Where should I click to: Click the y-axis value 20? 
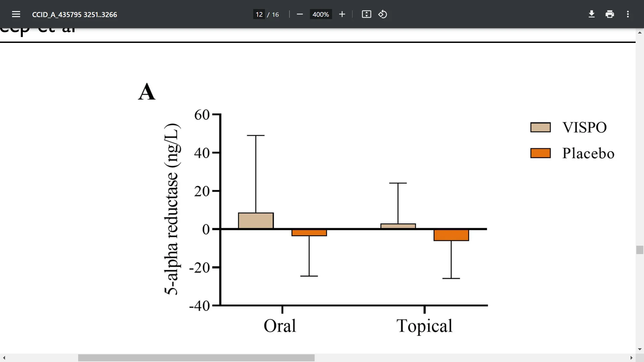click(202, 191)
